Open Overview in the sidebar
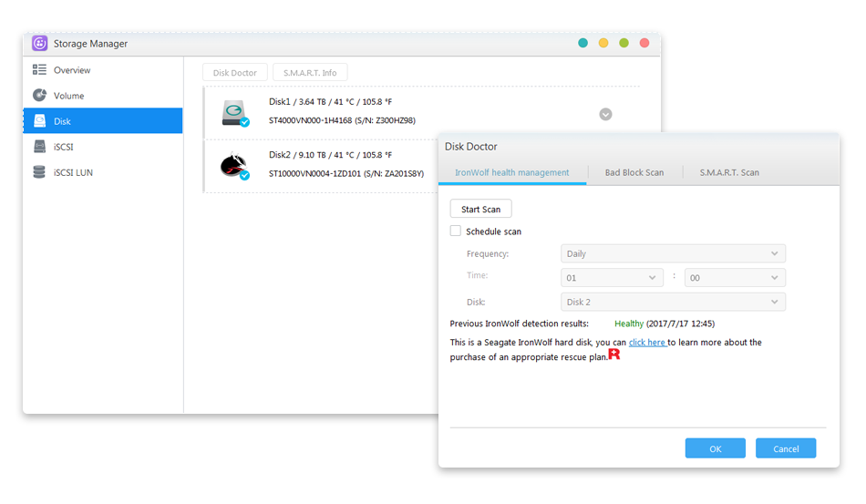 [103, 70]
